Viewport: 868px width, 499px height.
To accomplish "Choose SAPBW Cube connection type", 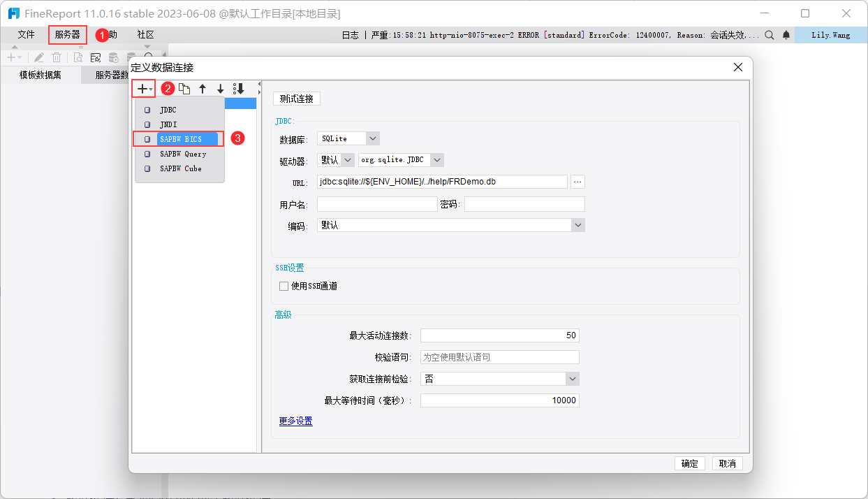I will coord(180,168).
